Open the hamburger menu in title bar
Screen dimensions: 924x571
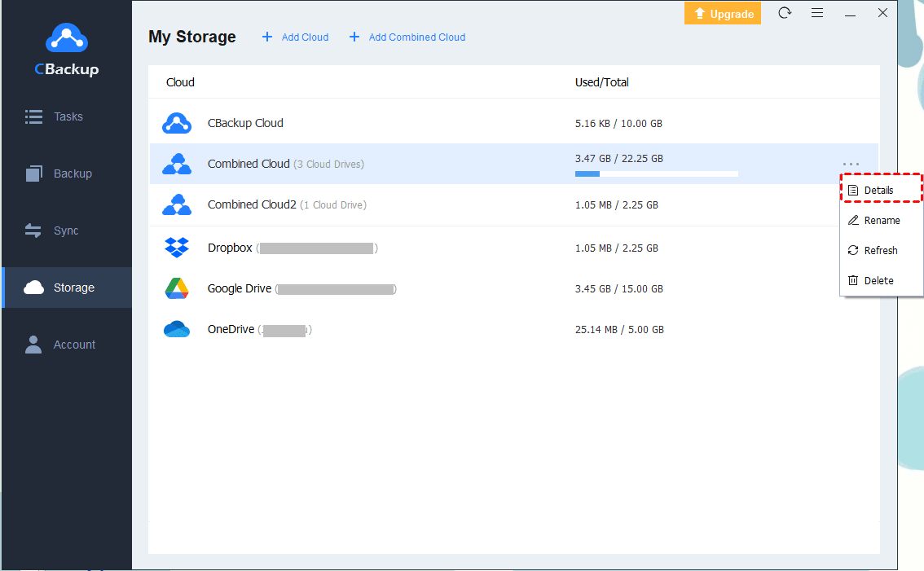coord(817,13)
